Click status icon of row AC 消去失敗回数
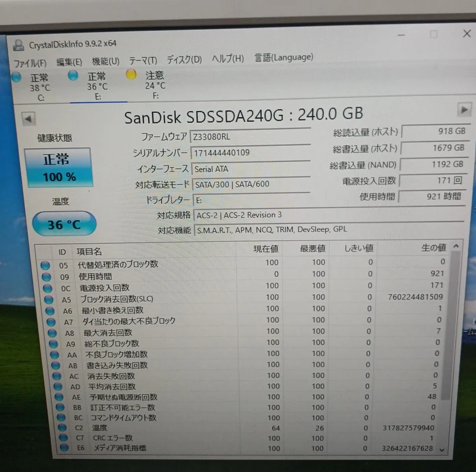The width and height of the screenshot is (476, 472). click(x=57, y=376)
